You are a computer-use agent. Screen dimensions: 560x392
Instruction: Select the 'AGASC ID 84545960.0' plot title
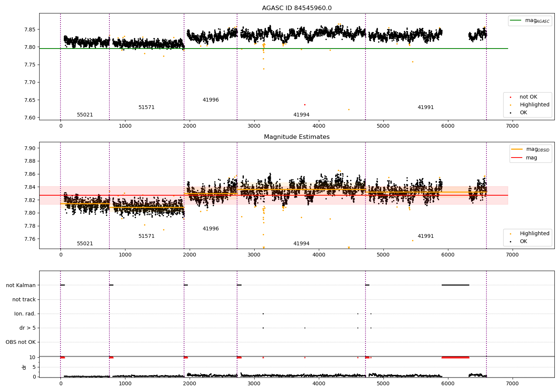296,8
